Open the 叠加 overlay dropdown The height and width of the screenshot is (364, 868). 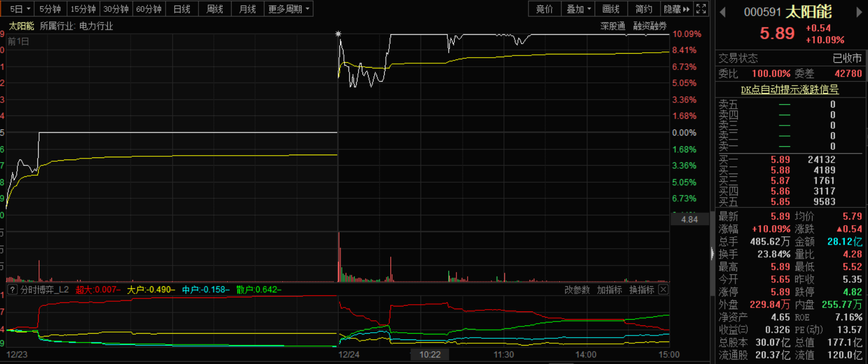578,9
